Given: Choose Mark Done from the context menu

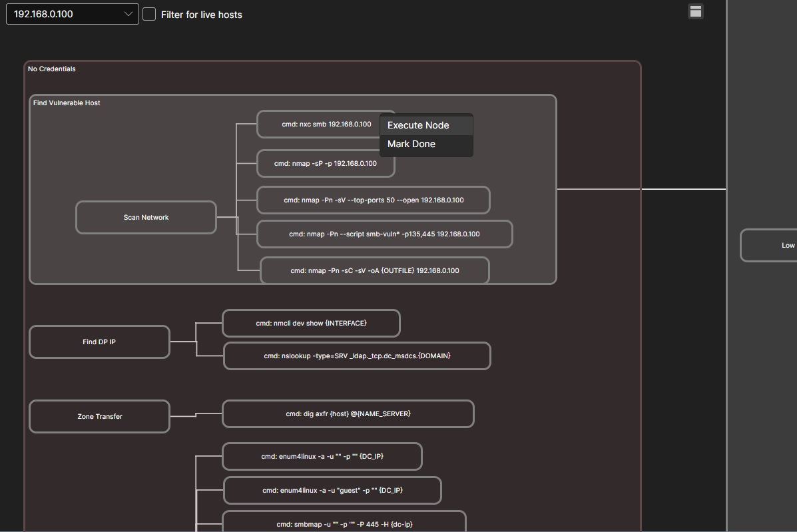Looking at the screenshot, I should point(411,144).
